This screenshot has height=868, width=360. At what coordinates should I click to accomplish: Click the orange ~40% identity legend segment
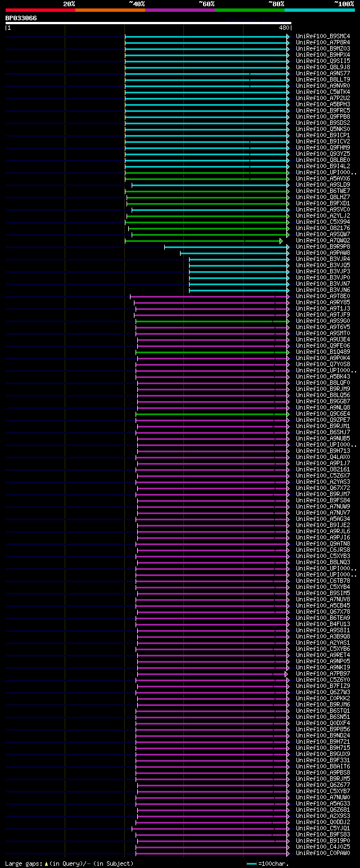(x=110, y=10)
